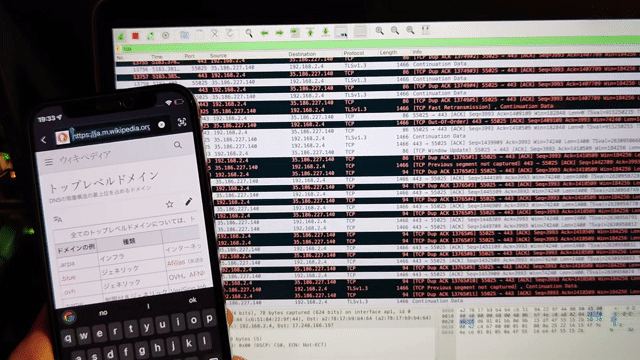
Task: Tap the Google icon on the phone keyboard
Action: coord(69,317)
